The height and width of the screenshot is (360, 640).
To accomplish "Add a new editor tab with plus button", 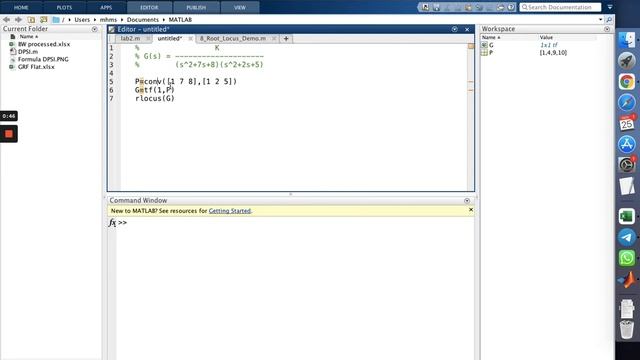I will [286, 38].
